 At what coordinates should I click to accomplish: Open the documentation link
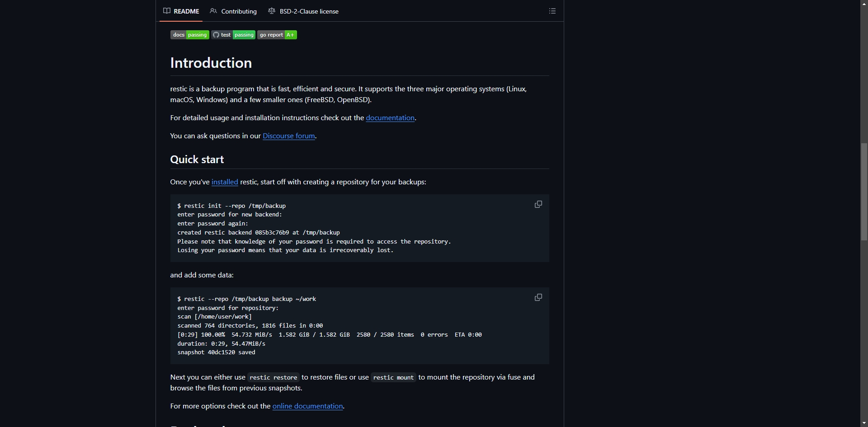pyautogui.click(x=390, y=117)
